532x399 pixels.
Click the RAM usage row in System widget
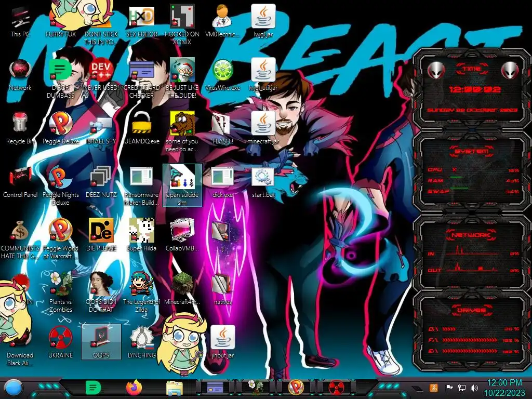click(474, 180)
